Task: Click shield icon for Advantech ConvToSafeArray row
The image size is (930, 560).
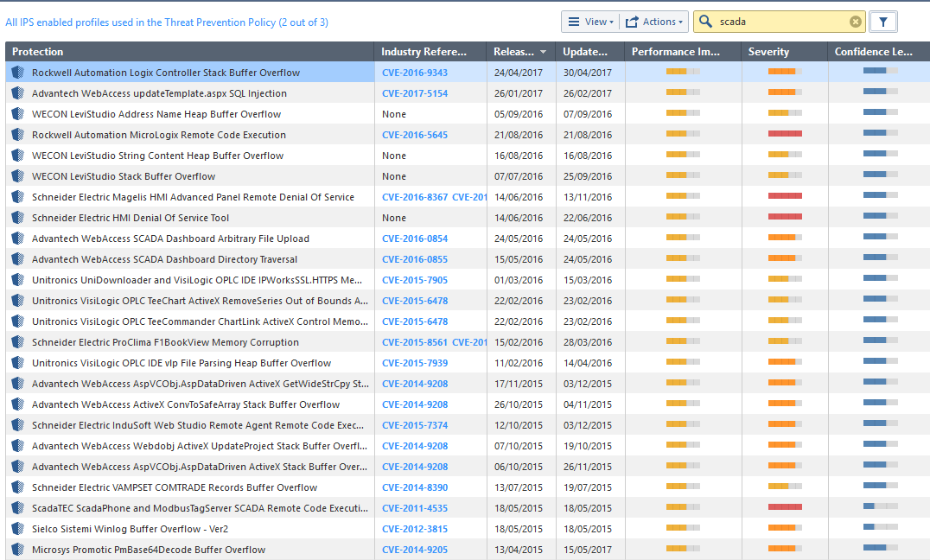Action: coord(18,404)
